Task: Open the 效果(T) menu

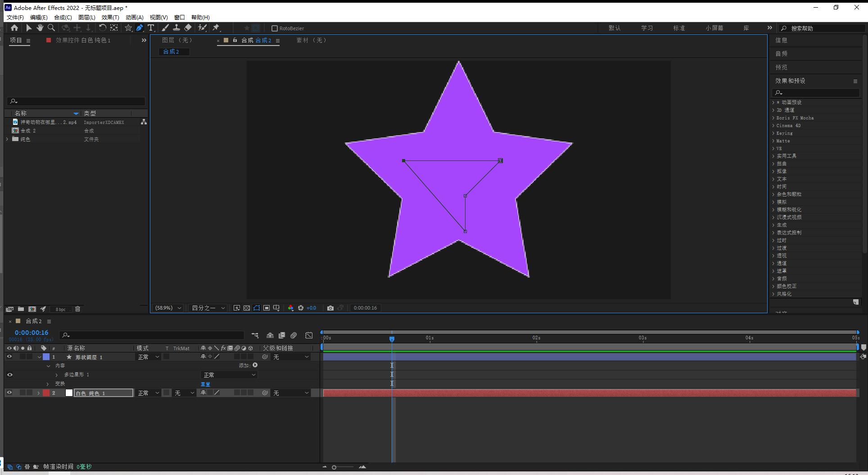Action: [110, 17]
